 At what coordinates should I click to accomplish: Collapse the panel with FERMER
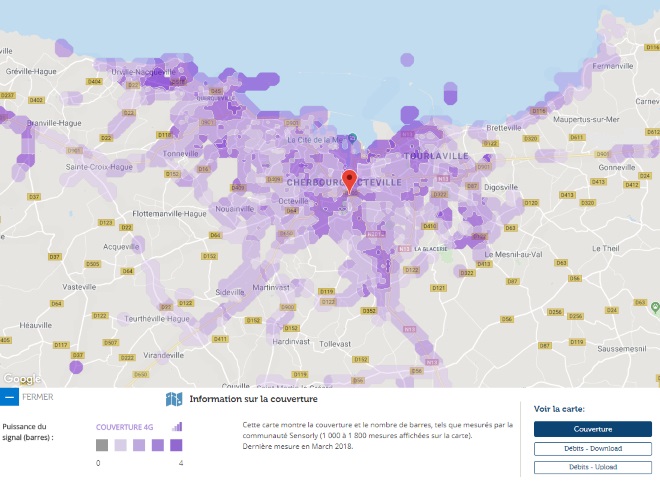pos(38,397)
